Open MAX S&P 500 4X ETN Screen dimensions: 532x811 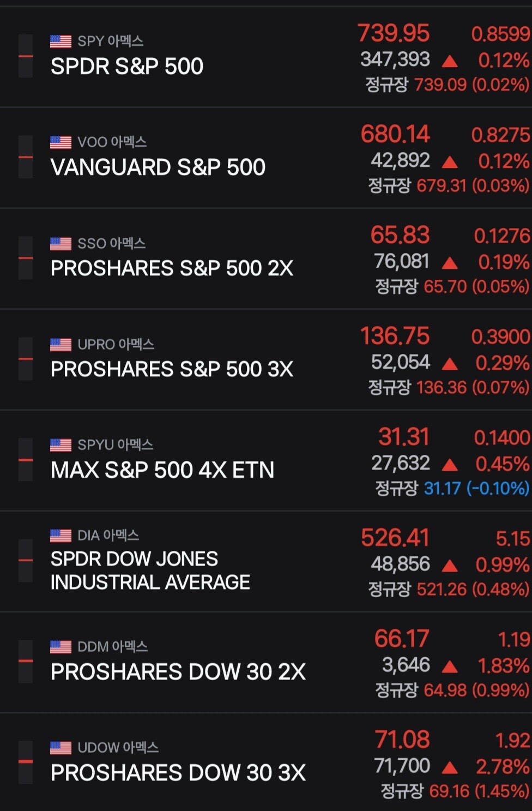pyautogui.click(x=162, y=470)
